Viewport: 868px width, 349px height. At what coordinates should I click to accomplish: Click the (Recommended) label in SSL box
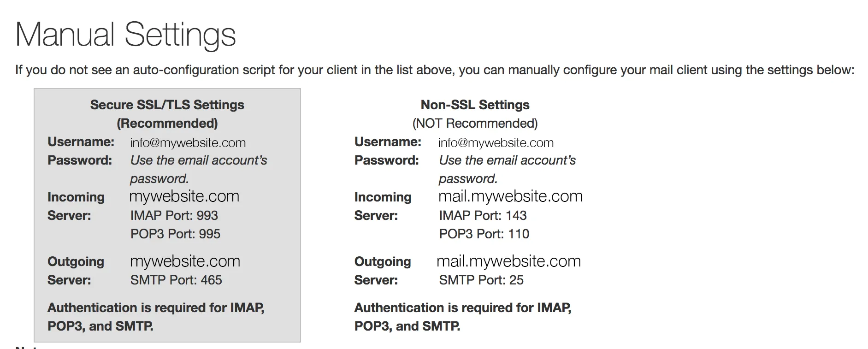tap(167, 124)
